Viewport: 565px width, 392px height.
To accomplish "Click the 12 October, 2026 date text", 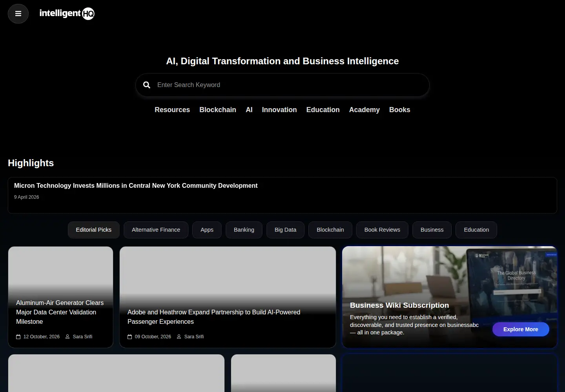I will 42,337.
